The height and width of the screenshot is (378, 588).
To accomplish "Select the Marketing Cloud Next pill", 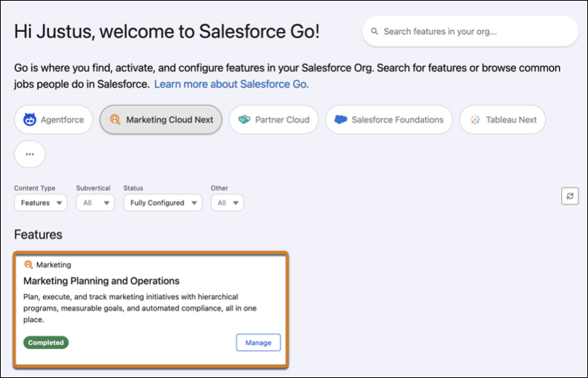I will 161,120.
